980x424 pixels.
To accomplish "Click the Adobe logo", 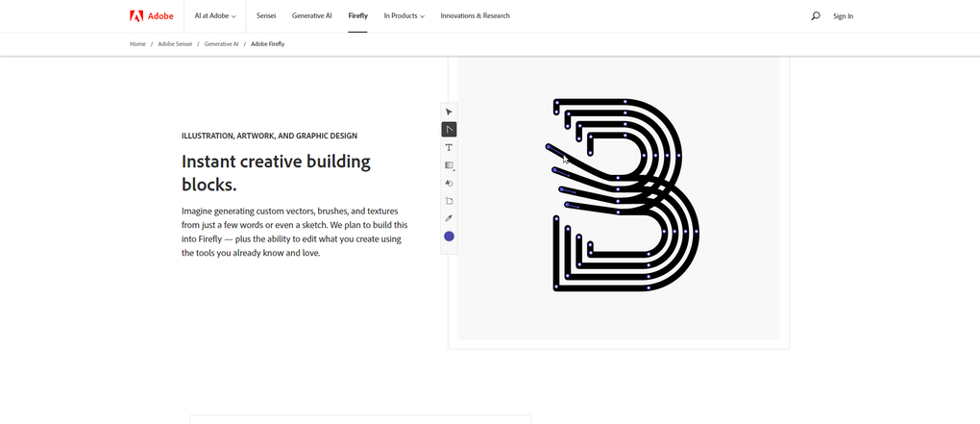I will (150, 16).
